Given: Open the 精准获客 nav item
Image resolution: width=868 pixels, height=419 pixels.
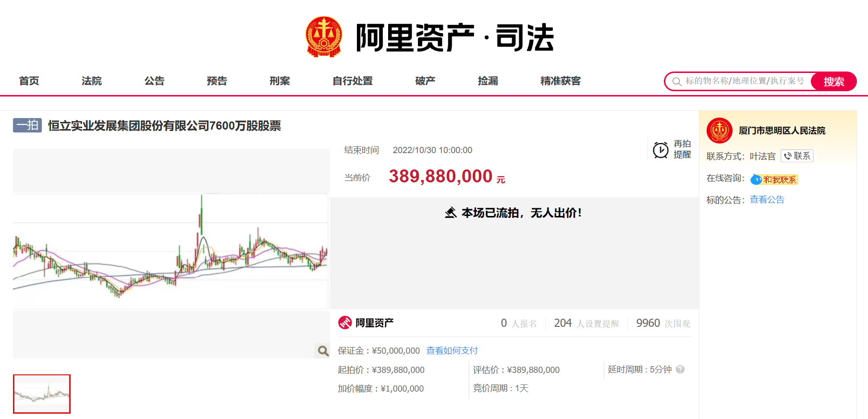Looking at the screenshot, I should click(561, 81).
